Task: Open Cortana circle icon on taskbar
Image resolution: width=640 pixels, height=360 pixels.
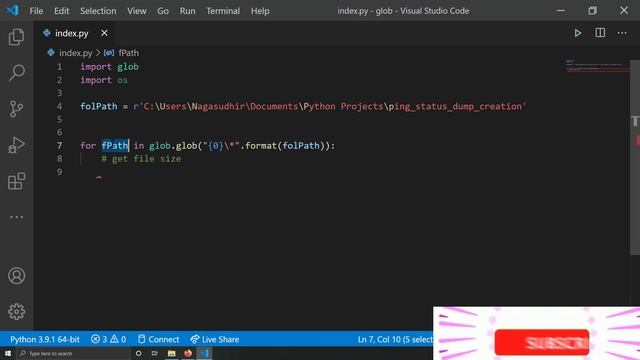Action: point(138,353)
